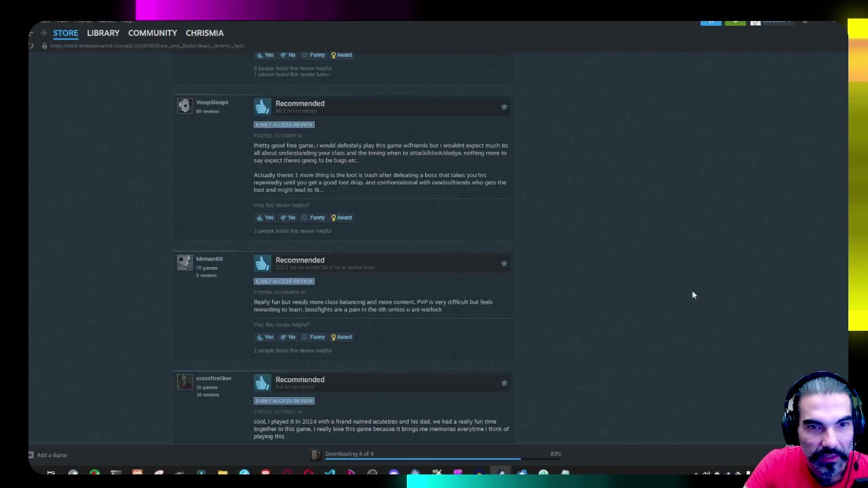Click '5 reviews' under Mrman69
This screenshot has width=868, height=488.
point(206,275)
